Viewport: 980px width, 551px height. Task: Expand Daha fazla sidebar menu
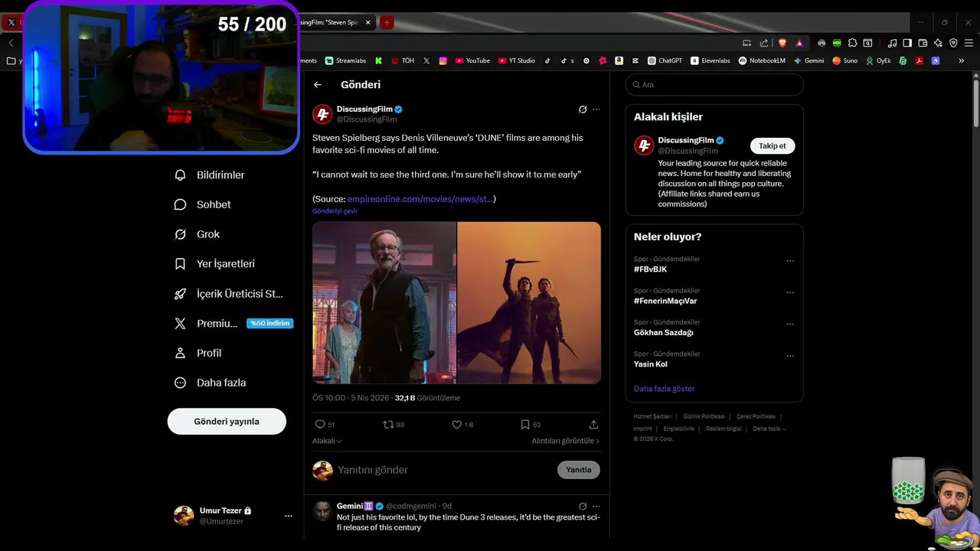point(210,383)
